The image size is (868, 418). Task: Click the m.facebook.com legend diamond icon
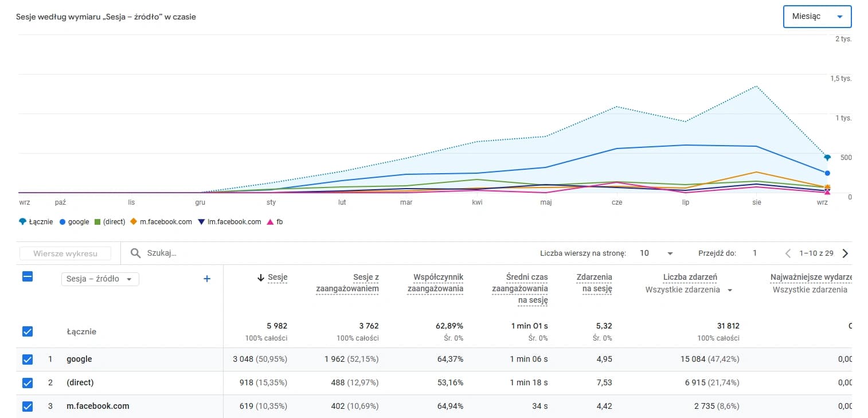pos(134,222)
